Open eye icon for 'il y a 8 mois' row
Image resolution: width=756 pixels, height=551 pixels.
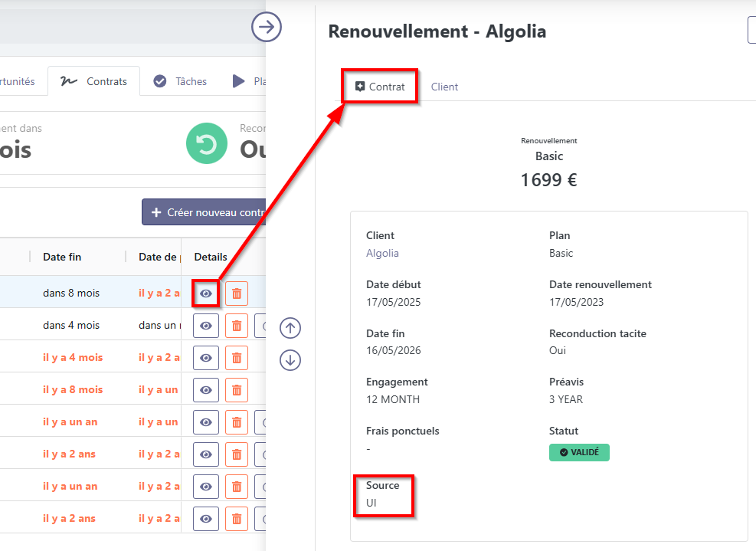tap(206, 390)
